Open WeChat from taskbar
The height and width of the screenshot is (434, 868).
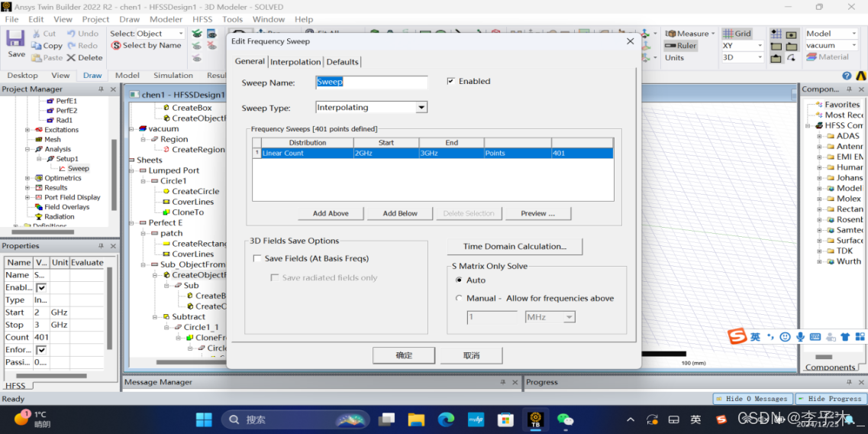coord(565,419)
